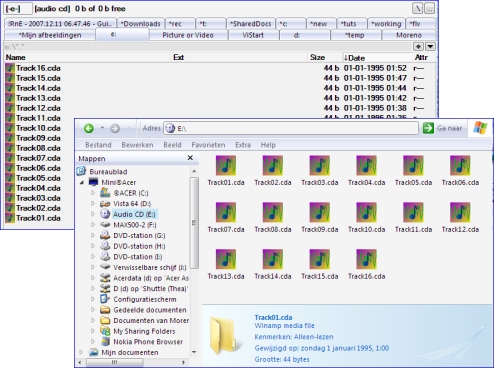Click the folder tree horizontal scrollbar thumb
The width and height of the screenshot is (500, 375).
[115, 362]
